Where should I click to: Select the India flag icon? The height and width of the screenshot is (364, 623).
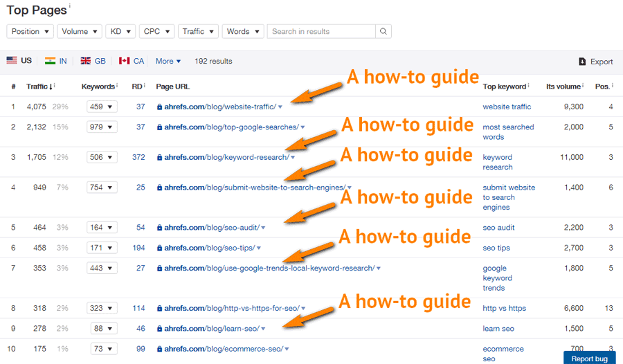51,61
